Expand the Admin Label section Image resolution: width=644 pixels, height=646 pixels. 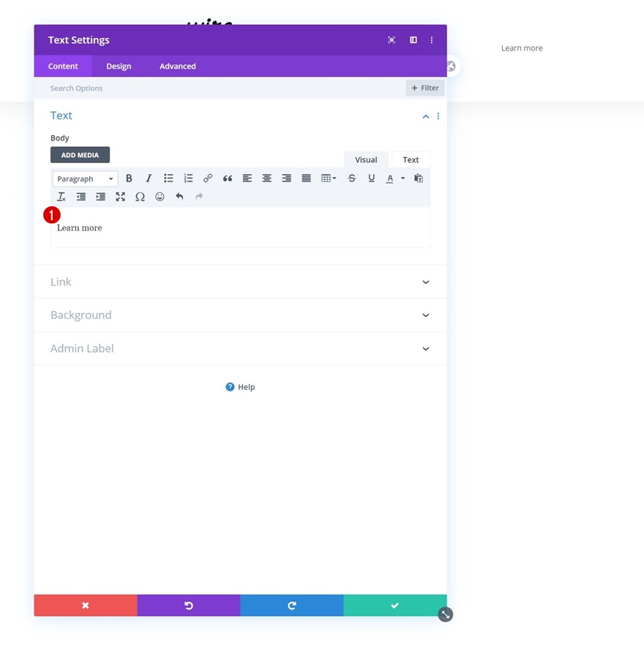point(240,348)
